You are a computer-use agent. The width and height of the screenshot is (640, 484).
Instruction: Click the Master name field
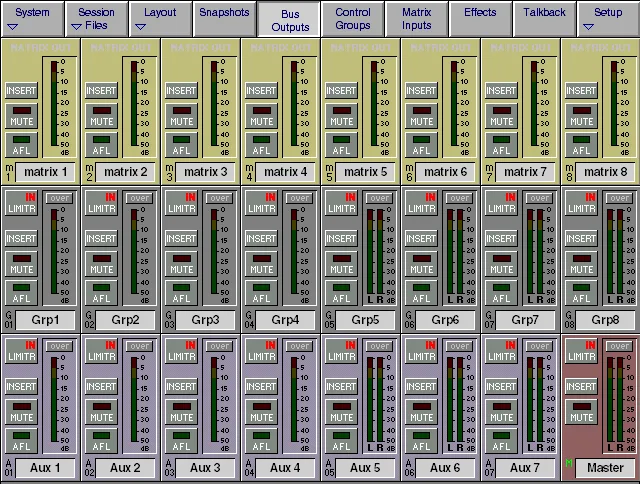pyautogui.click(x=605, y=468)
